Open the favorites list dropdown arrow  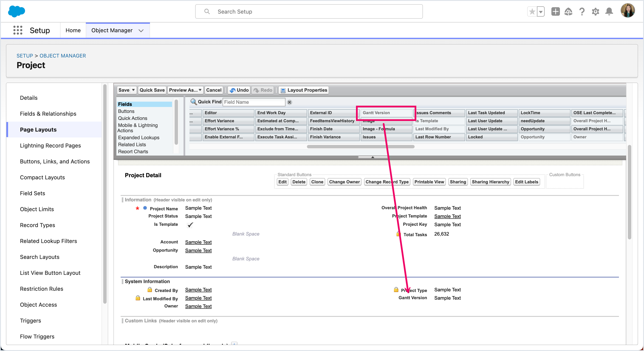point(541,11)
